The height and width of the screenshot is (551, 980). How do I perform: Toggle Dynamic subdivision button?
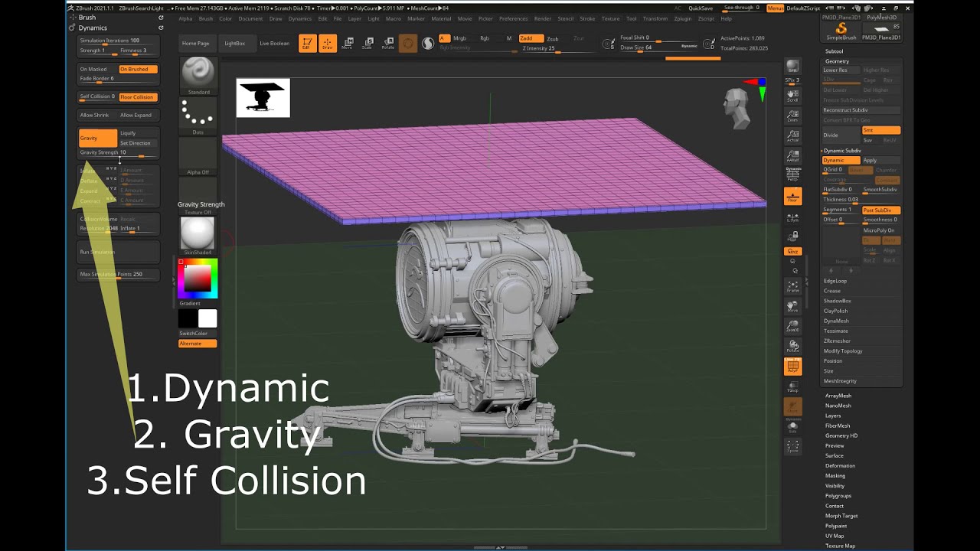click(x=841, y=161)
